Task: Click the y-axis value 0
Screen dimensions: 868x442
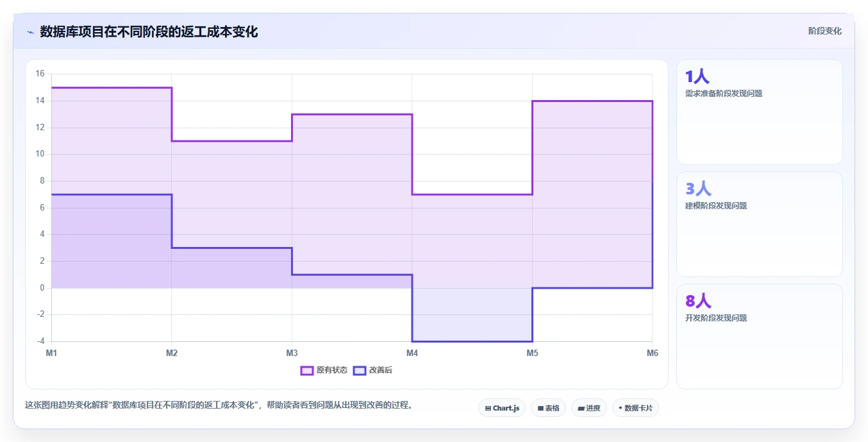Action: [42, 288]
